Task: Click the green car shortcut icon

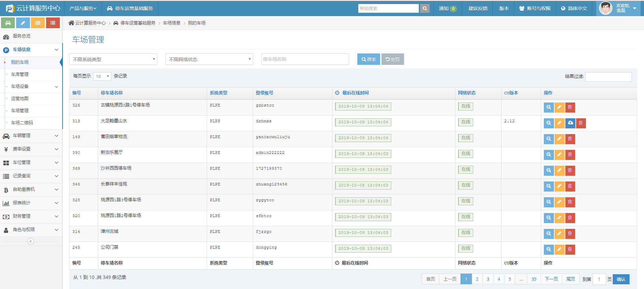Action: click(x=8, y=23)
